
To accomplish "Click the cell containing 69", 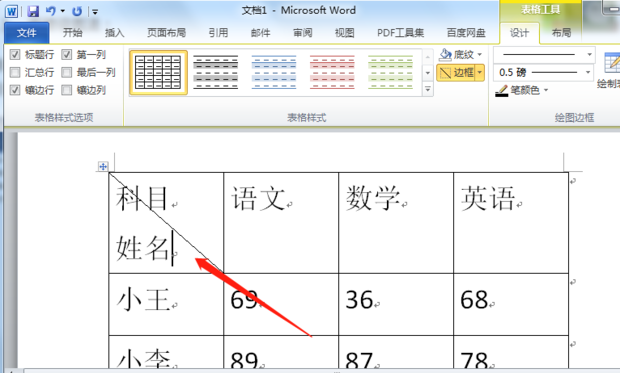I will [x=281, y=304].
